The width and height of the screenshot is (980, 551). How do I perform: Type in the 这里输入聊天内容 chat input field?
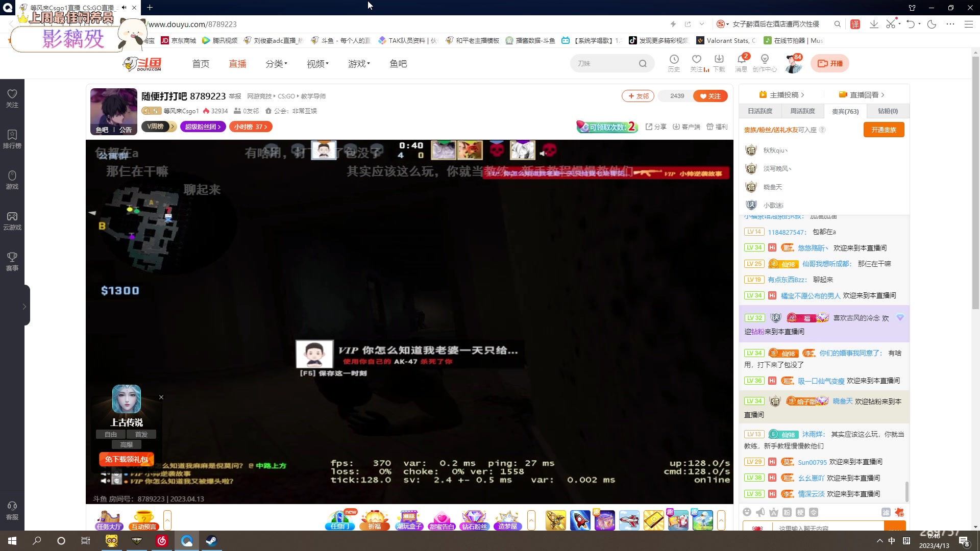tap(817, 528)
